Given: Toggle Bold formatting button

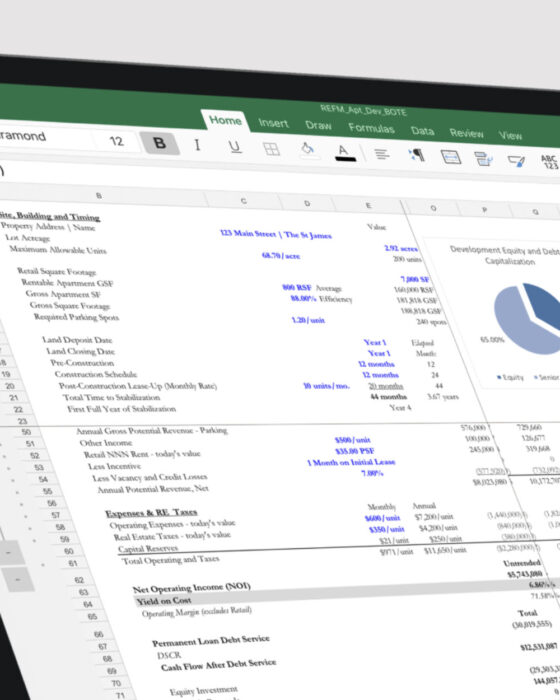Looking at the screenshot, I should click(160, 143).
